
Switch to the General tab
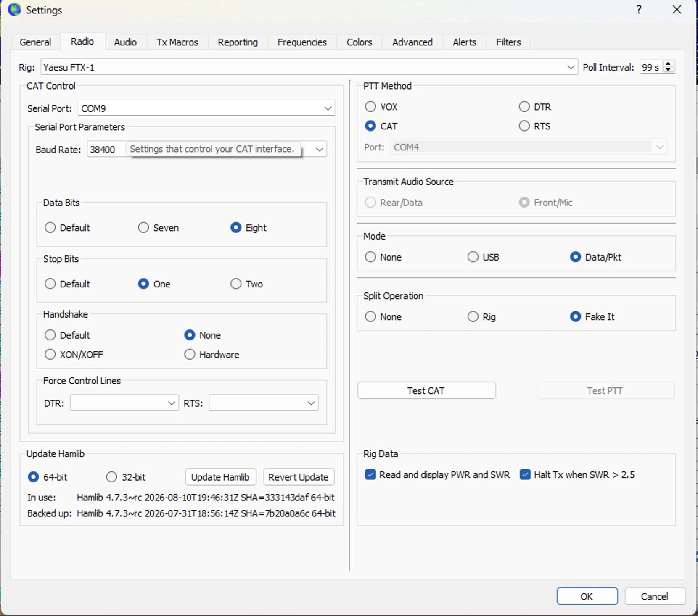click(x=35, y=42)
